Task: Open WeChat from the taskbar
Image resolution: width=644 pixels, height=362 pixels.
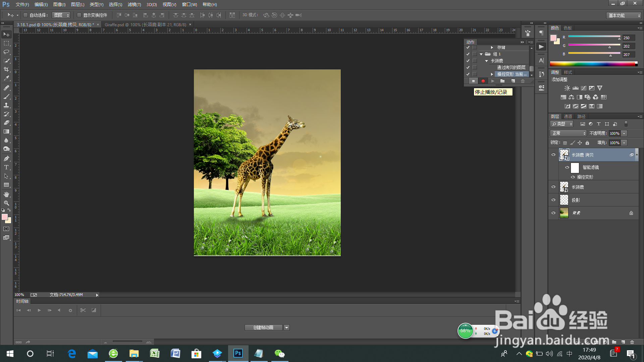Action: [x=279, y=354]
